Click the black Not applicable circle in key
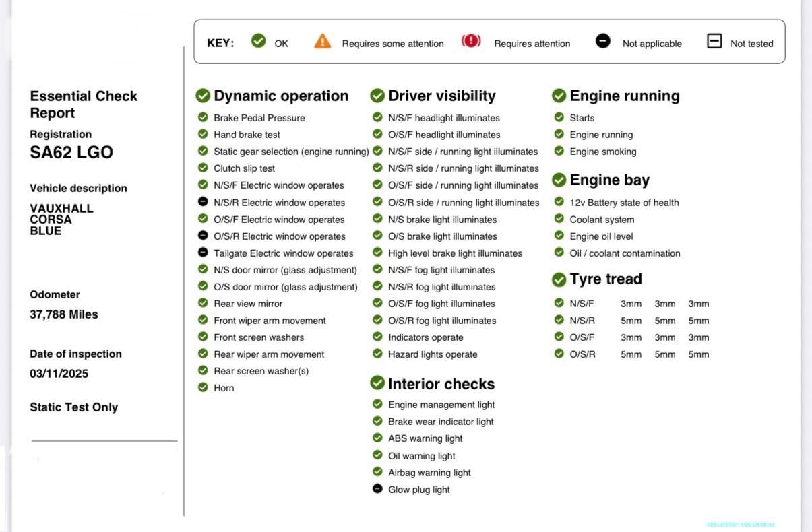Image resolution: width=812 pixels, height=532 pixels. click(x=603, y=42)
